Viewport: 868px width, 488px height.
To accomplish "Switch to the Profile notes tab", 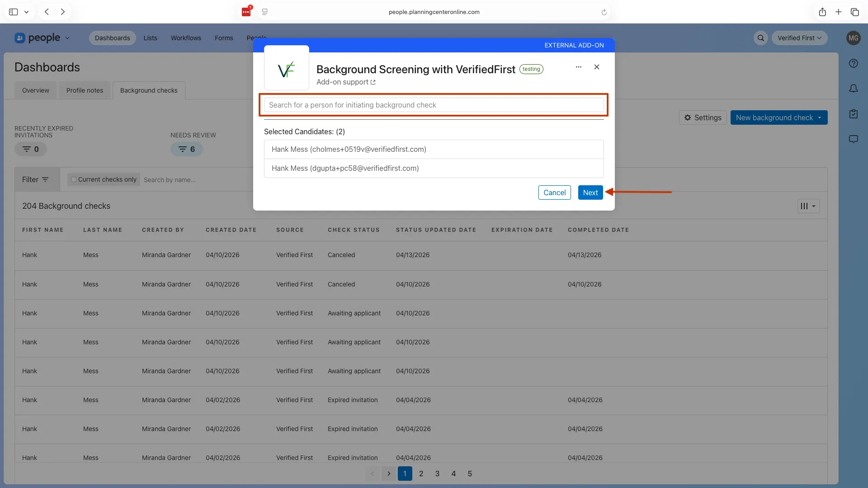I will [85, 90].
